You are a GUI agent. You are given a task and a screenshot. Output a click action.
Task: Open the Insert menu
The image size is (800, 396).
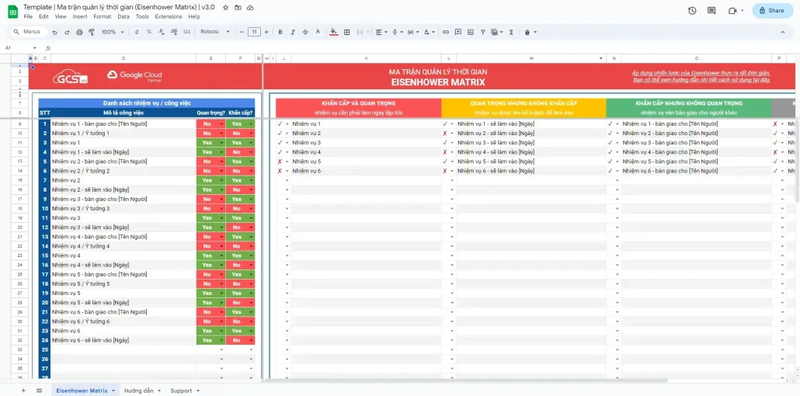tap(80, 16)
